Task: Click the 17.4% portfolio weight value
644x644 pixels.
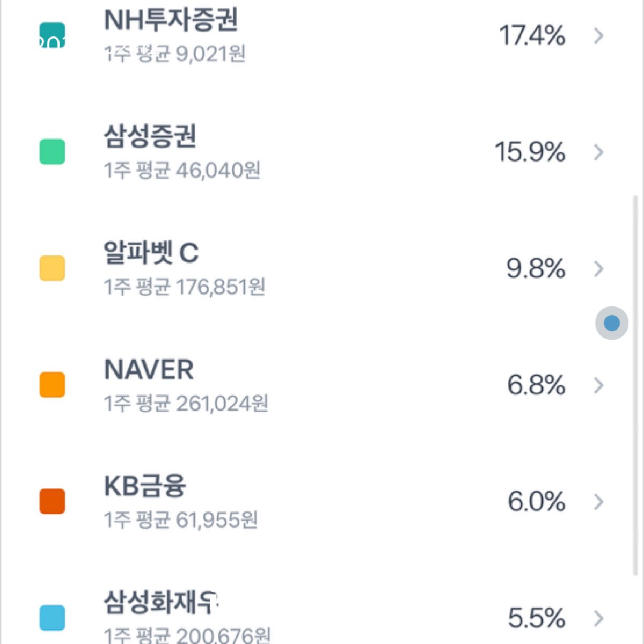Action: (x=532, y=36)
